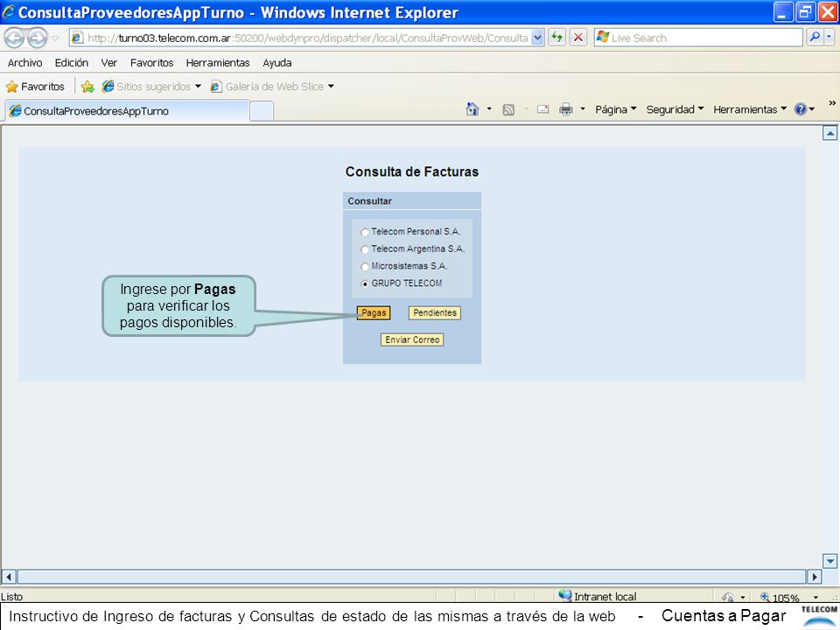This screenshot has height=630, width=840.
Task: Click the zoom magnifier in status bar
Action: 765,597
